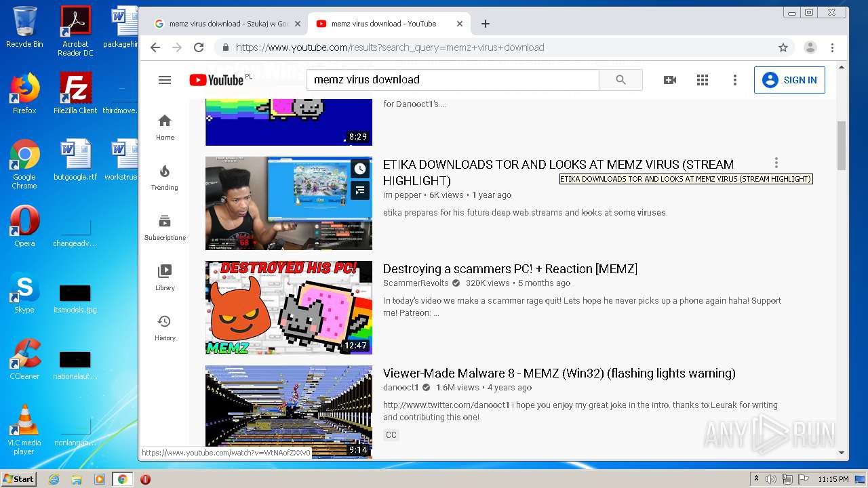This screenshot has height=488, width=868.
Task: Switch to the Google search tab
Action: (227, 24)
